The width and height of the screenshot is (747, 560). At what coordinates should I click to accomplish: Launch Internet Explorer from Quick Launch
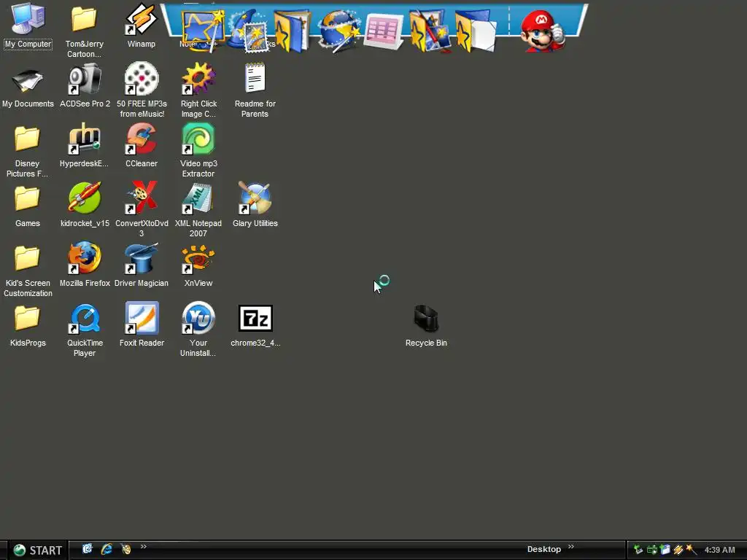[x=107, y=549]
